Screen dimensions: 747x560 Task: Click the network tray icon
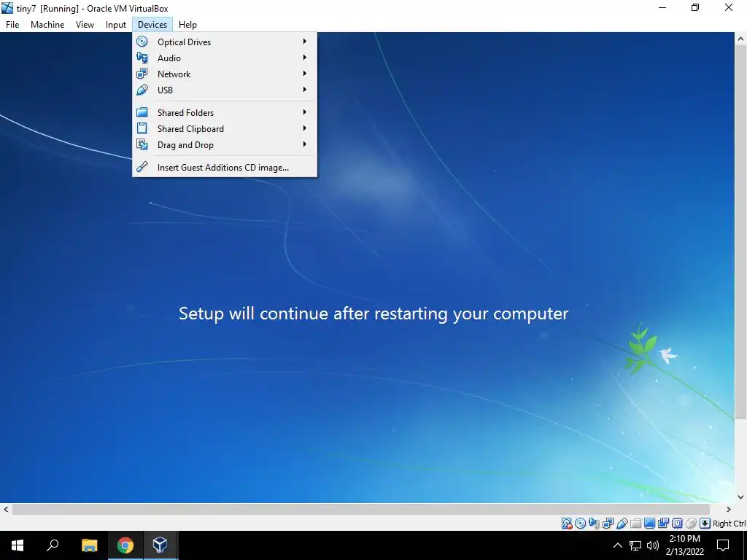635,545
